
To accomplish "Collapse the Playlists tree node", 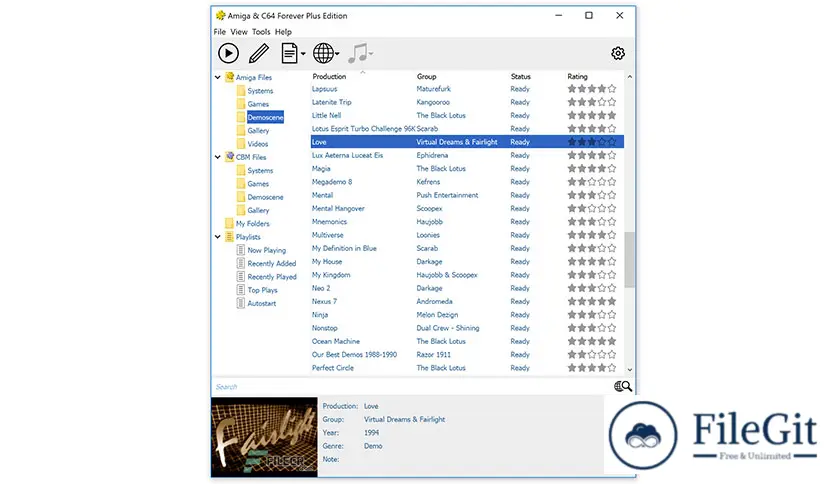I will tap(218, 237).
